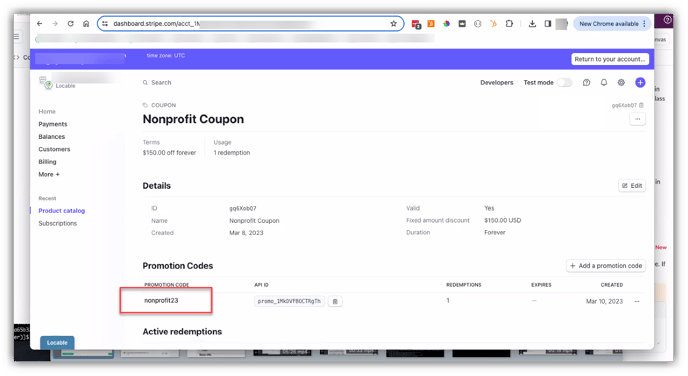The height and width of the screenshot is (376, 688).
Task: Click New Chrome available update button
Action: tap(609, 24)
